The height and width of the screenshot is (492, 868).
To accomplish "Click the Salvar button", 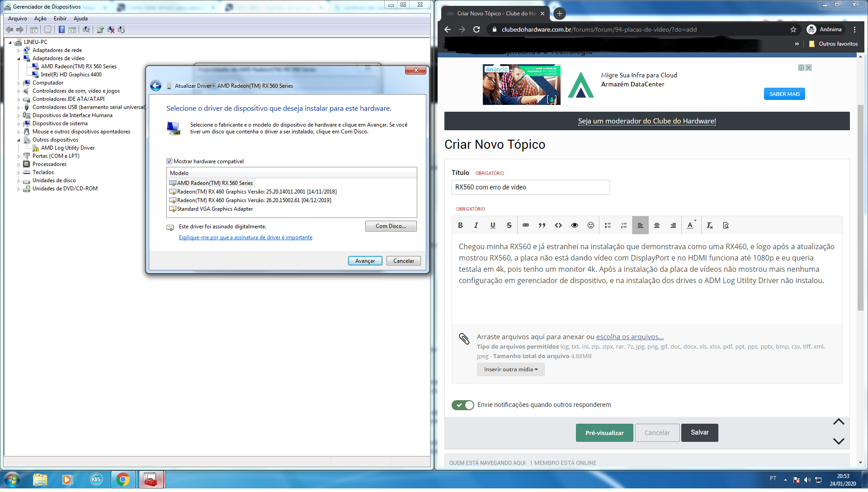I will 699,433.
